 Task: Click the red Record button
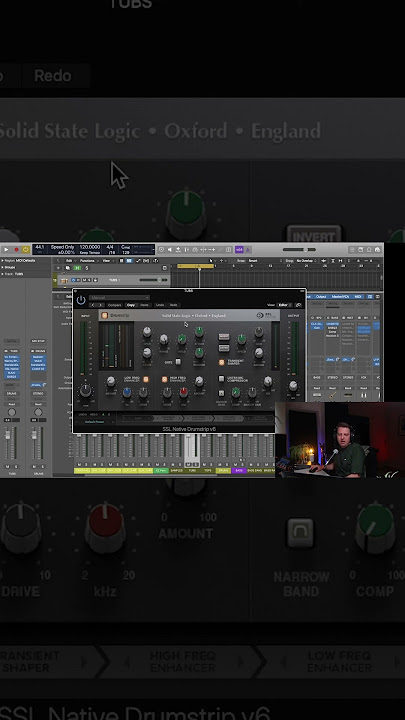17,249
